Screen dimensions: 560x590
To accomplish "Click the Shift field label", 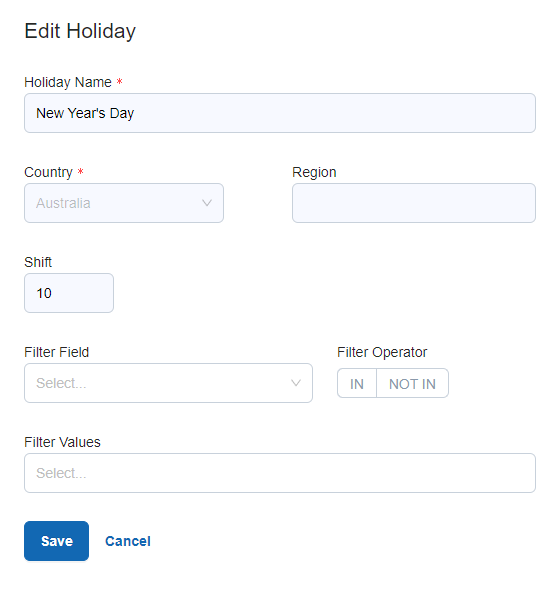I will [38, 262].
